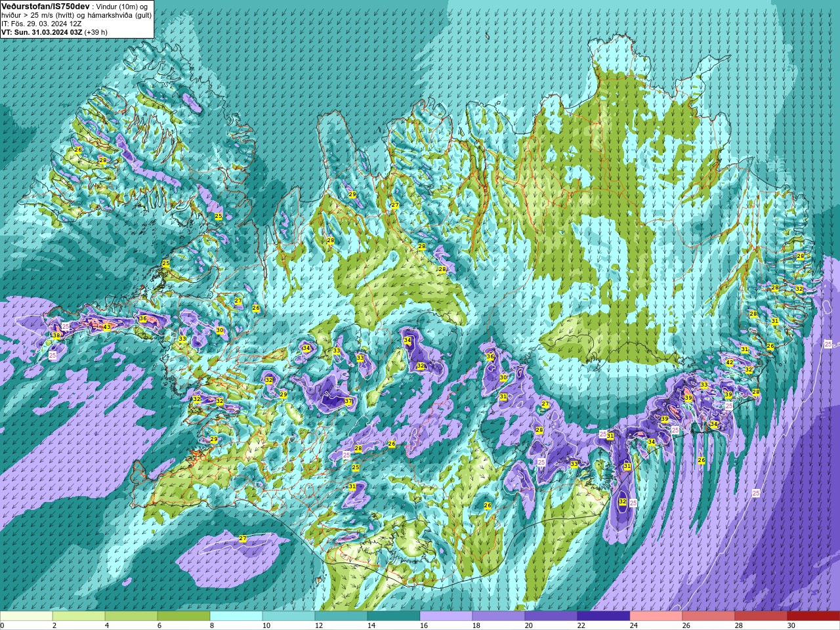Click the yellow gust label 43
840x630 pixels.
coord(107,327)
